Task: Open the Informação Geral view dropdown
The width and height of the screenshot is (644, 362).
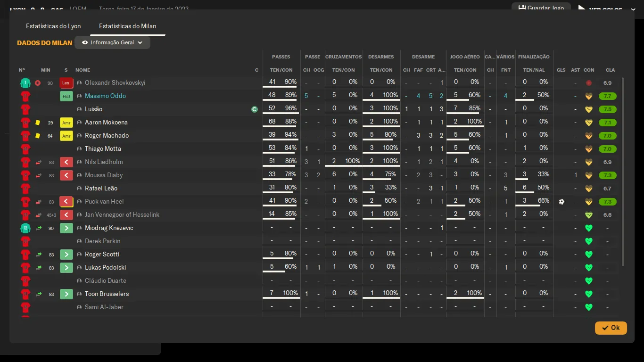Action: point(112,42)
